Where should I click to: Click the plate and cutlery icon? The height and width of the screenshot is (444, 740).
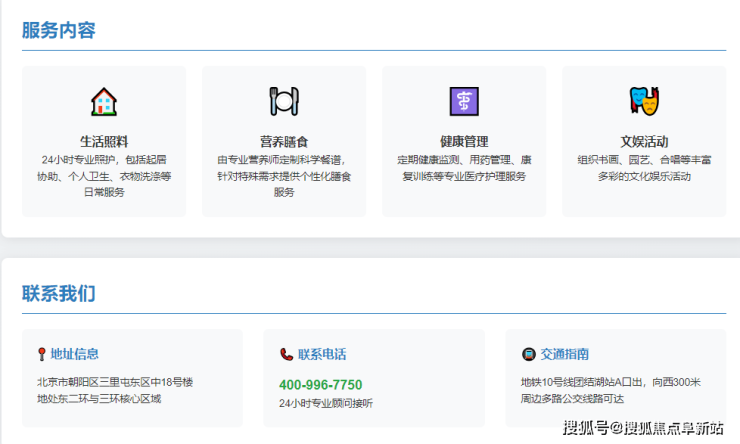click(284, 101)
